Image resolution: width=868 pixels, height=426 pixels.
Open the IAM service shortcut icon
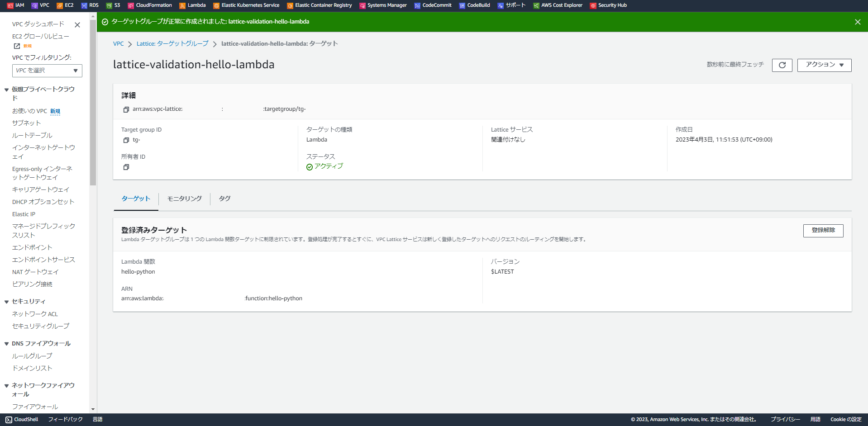(10, 5)
